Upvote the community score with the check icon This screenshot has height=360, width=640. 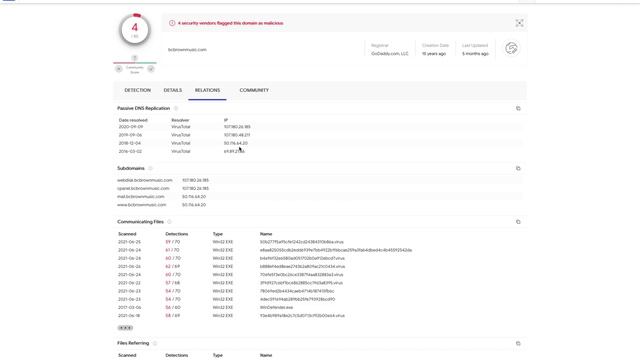[151, 69]
